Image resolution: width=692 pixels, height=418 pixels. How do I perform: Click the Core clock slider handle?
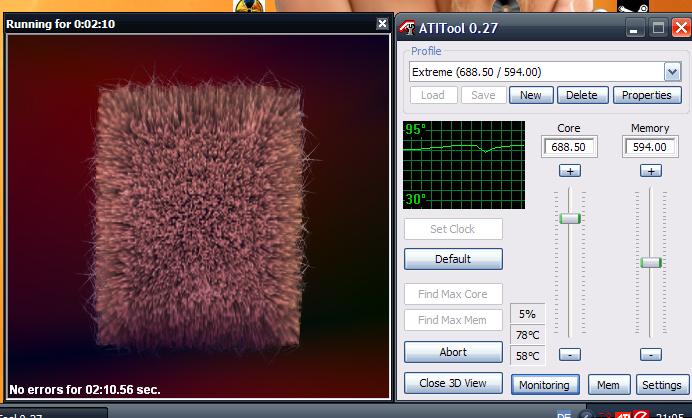(570, 218)
